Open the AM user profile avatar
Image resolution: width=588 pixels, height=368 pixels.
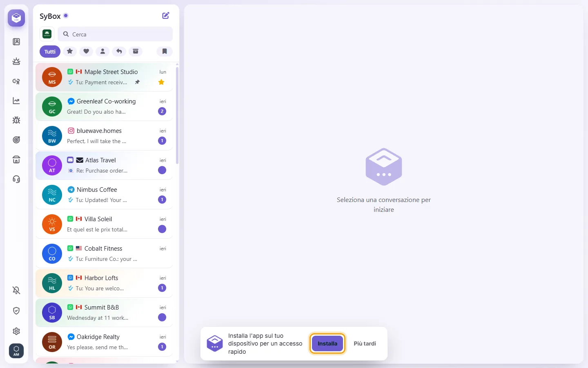point(16,351)
